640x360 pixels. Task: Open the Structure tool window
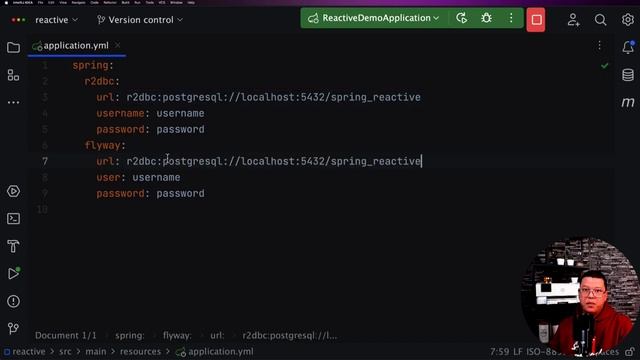coord(13,75)
